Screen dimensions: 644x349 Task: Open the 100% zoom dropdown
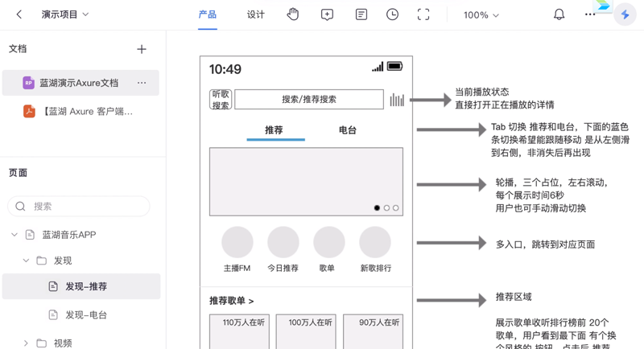pos(481,15)
